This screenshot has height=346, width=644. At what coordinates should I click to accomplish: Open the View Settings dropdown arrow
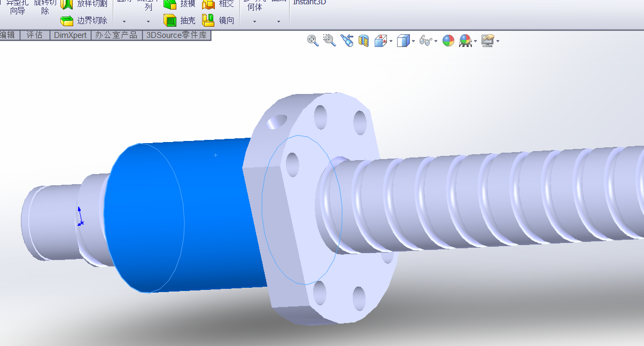click(498, 42)
